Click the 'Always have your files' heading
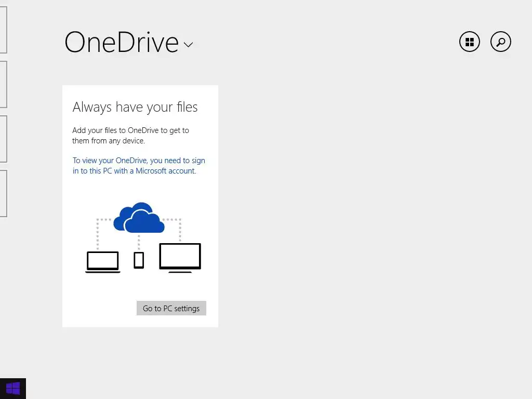532x399 pixels. pyautogui.click(x=135, y=107)
